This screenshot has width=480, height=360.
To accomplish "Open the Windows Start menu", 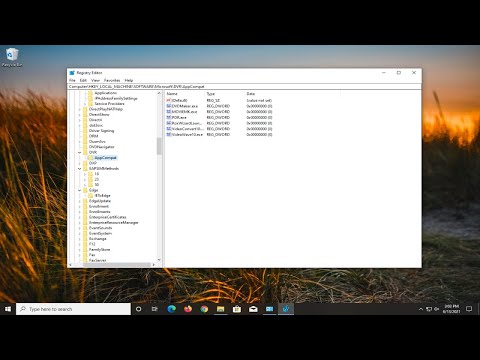I will tap(8, 309).
